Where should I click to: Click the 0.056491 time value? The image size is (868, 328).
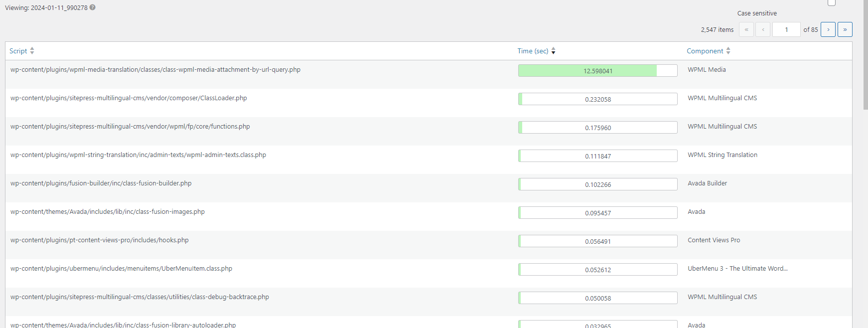point(598,241)
